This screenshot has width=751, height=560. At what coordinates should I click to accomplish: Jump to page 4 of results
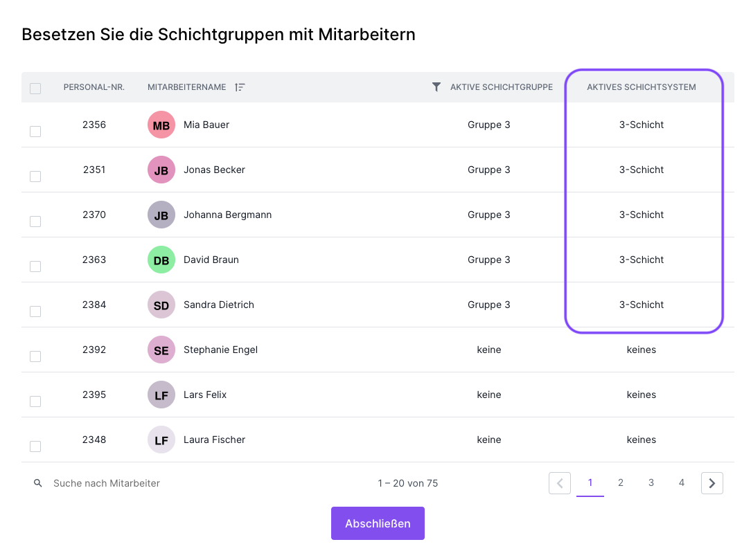click(x=681, y=483)
